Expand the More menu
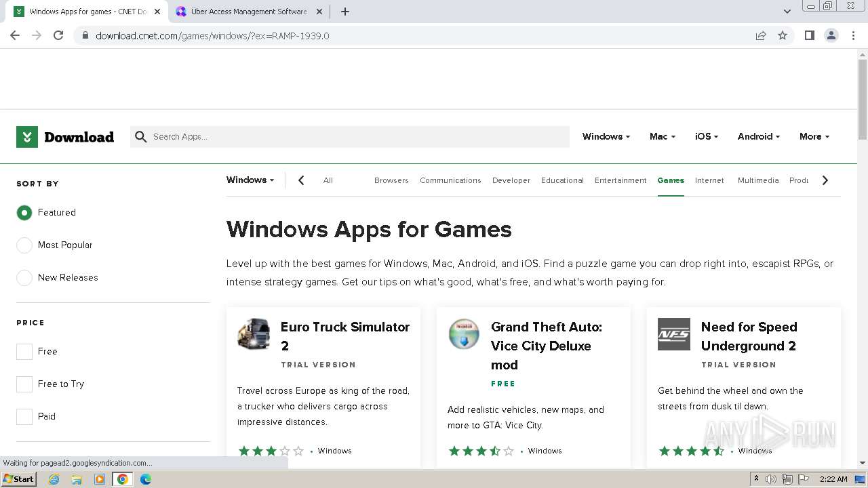The width and height of the screenshot is (868, 488). coord(814,136)
